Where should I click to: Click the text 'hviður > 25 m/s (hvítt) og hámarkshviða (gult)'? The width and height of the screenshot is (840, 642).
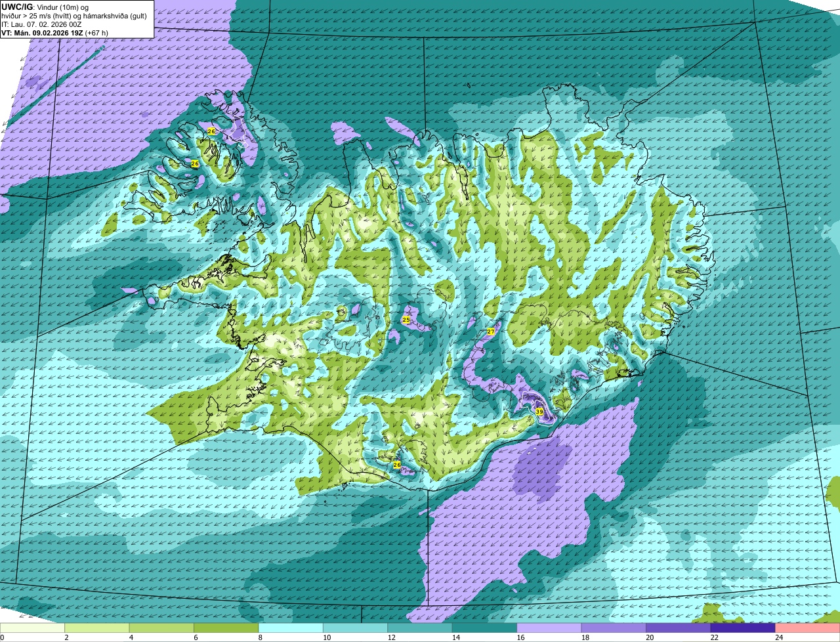[73, 16]
